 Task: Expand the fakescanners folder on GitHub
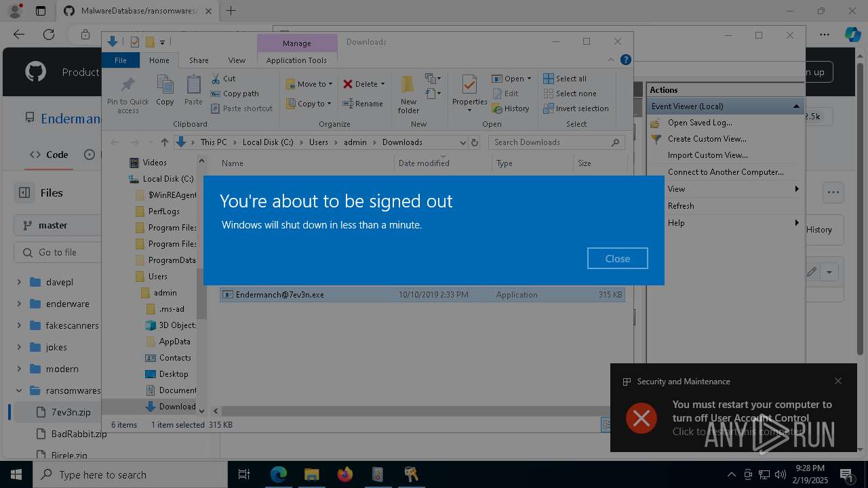(x=19, y=325)
